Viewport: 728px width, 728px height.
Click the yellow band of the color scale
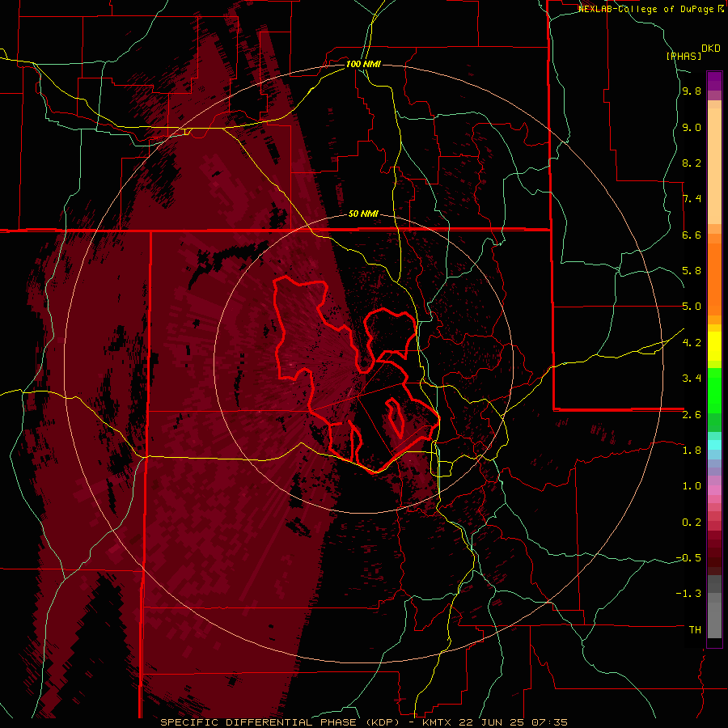(x=714, y=346)
